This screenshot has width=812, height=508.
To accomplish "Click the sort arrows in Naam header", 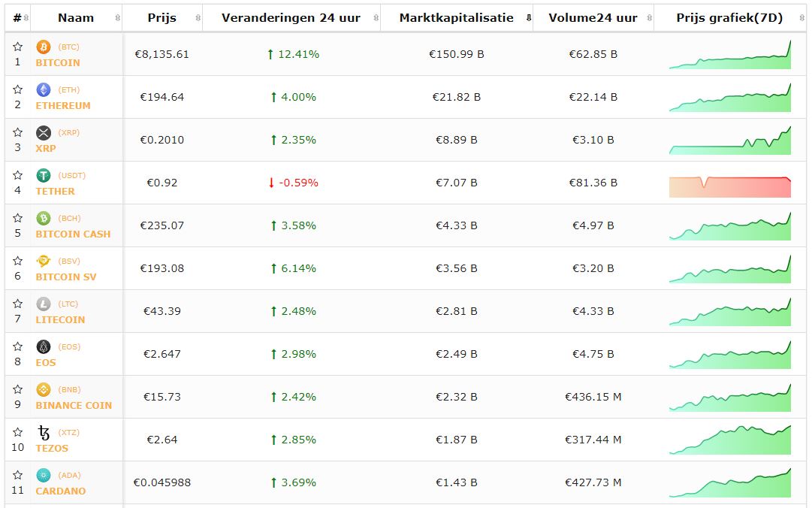I will tap(117, 18).
